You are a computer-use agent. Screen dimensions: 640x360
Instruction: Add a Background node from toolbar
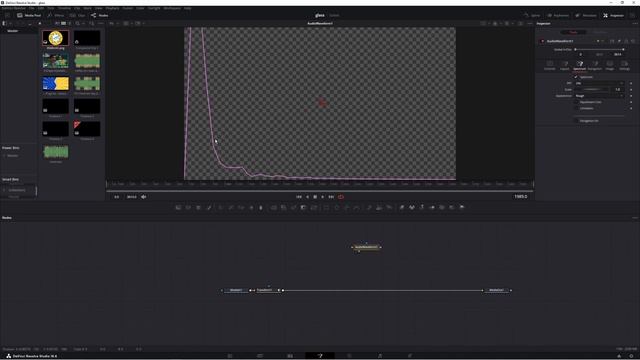[178, 207]
